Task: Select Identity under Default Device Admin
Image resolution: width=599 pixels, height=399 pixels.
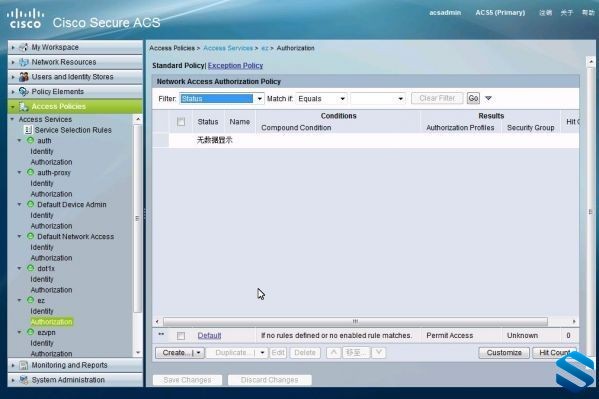Action: [42, 215]
